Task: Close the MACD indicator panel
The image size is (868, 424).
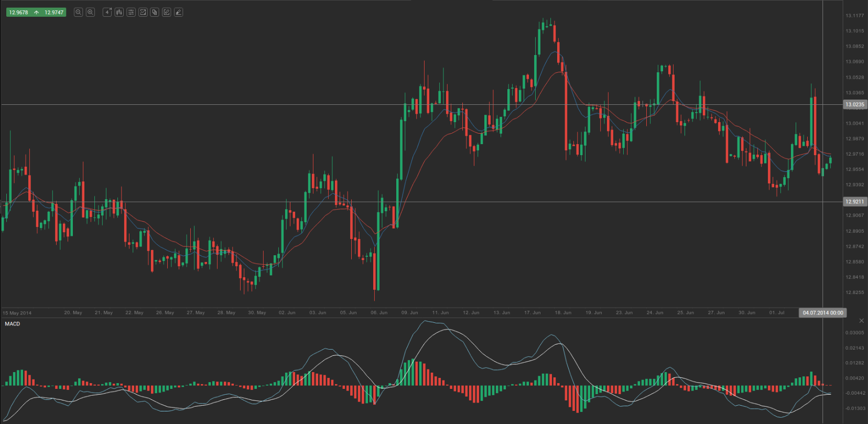Action: pyautogui.click(x=861, y=320)
